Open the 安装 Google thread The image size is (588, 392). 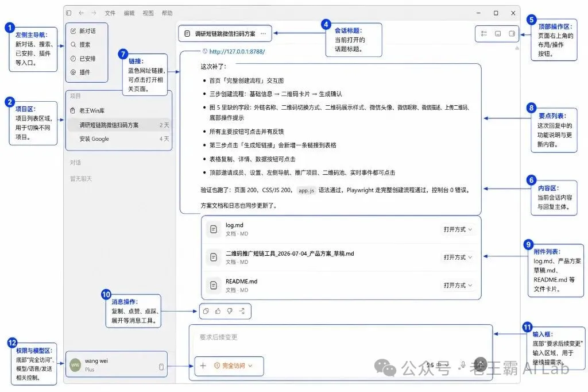[119, 139]
